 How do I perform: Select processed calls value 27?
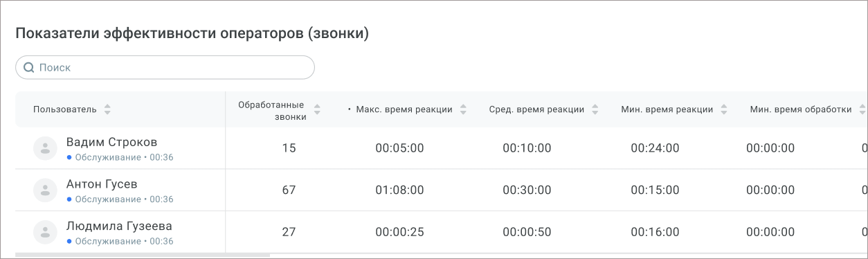tap(289, 232)
